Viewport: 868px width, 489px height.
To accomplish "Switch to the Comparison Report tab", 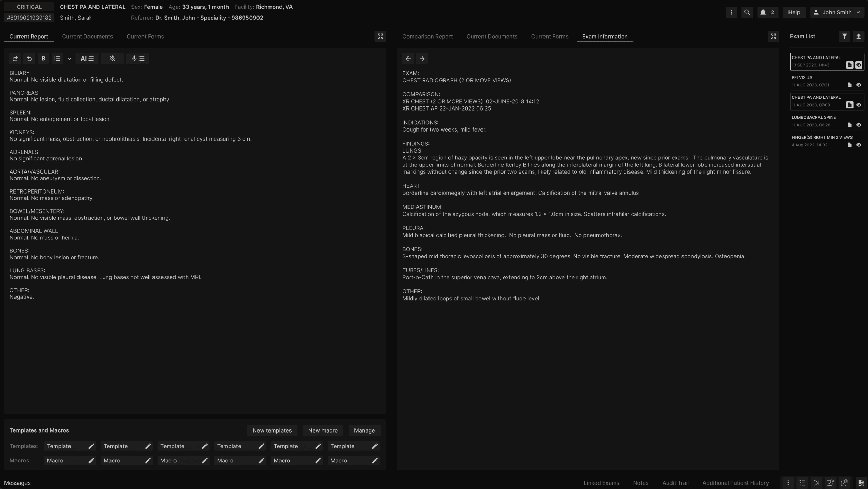I will coord(427,37).
